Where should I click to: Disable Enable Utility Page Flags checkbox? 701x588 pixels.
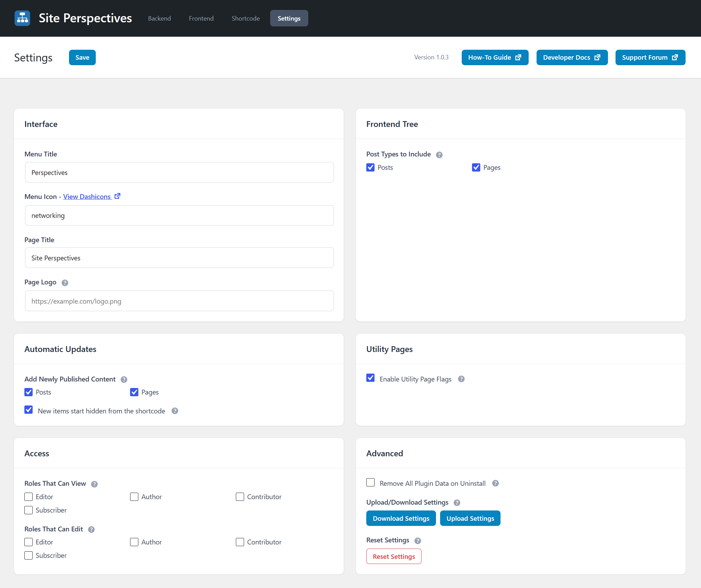click(370, 378)
